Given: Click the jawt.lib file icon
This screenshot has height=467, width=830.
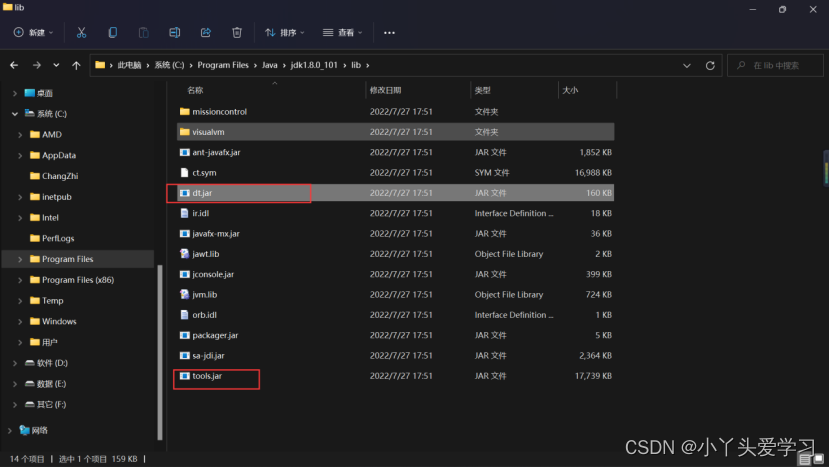Looking at the screenshot, I should (x=184, y=254).
